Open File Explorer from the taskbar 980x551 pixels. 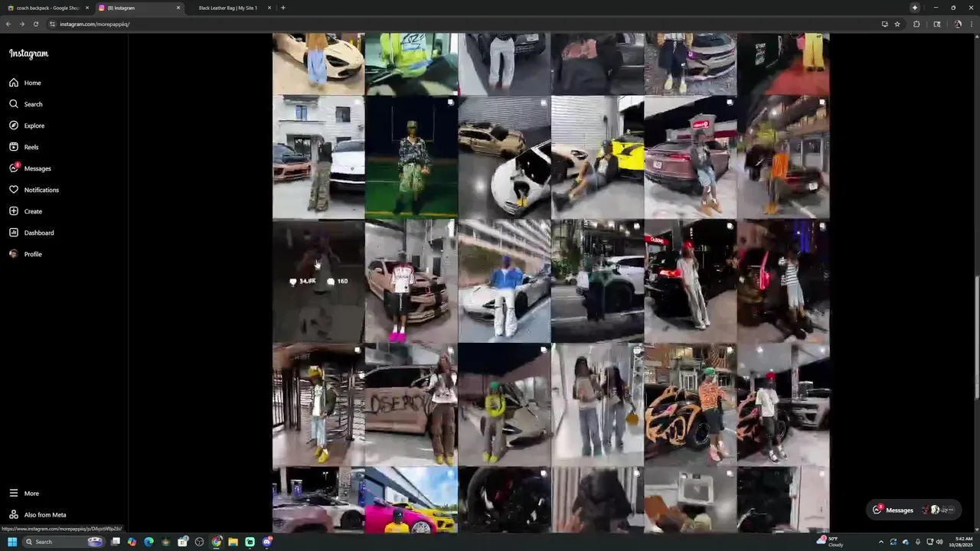pyautogui.click(x=233, y=542)
